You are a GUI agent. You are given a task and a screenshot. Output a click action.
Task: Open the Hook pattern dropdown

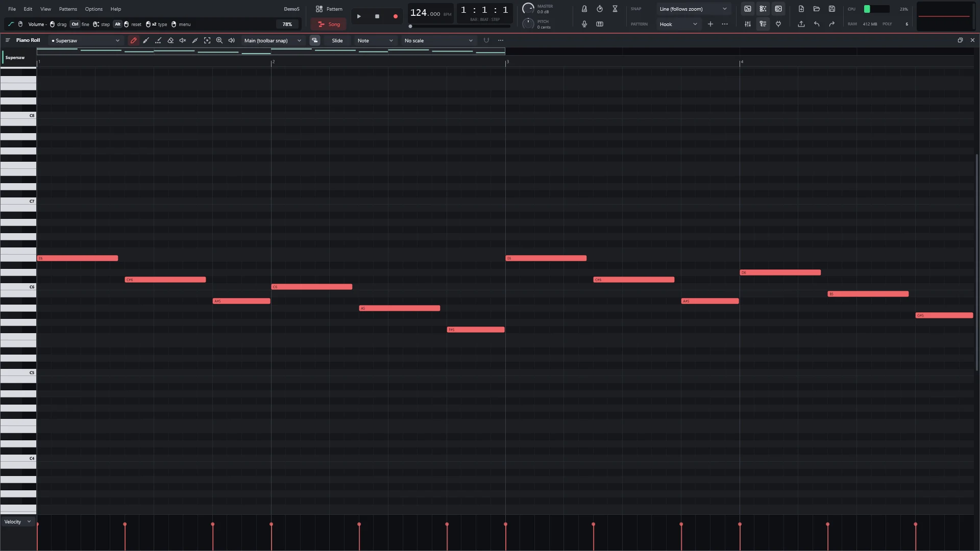point(678,24)
